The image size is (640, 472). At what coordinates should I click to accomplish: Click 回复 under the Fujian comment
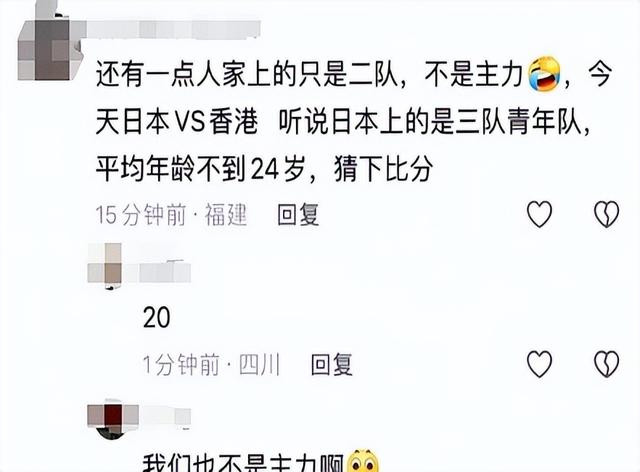pos(298,214)
